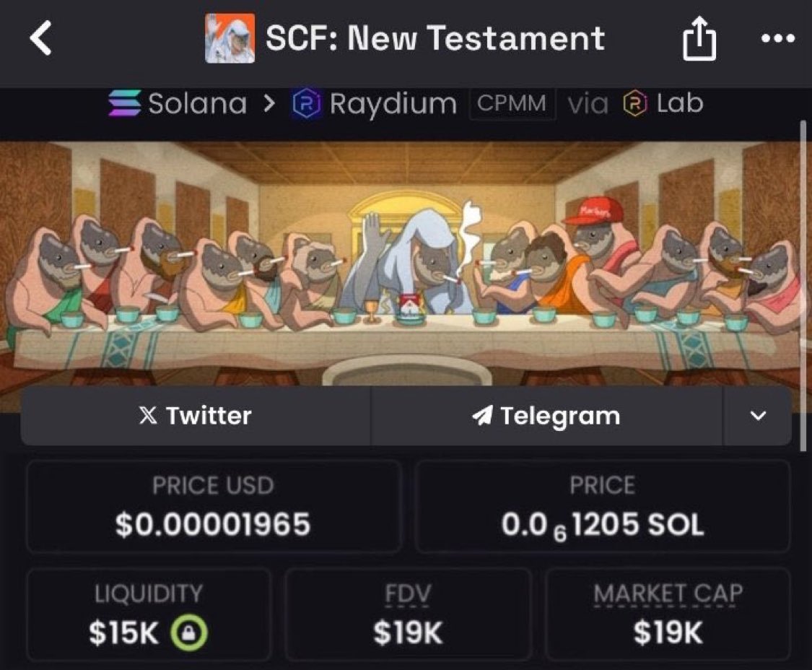Select the CPMM pool type badge
This screenshot has width=812, height=670.
(x=512, y=103)
